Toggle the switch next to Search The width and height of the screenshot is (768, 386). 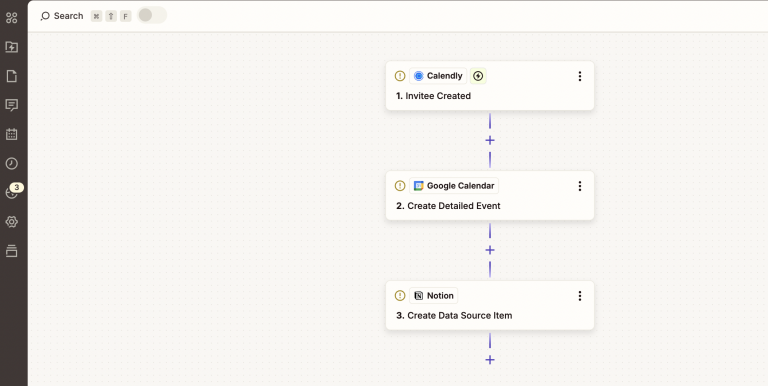[152, 15]
